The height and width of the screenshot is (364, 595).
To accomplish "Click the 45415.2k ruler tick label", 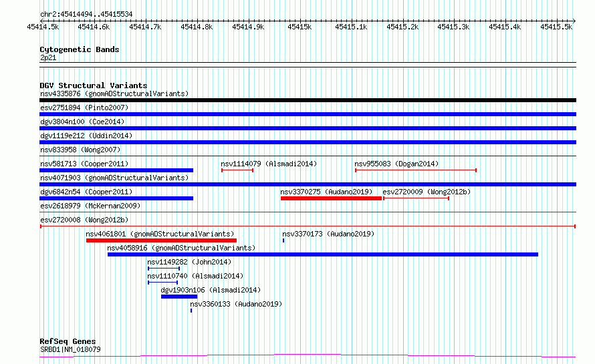I will [x=402, y=27].
